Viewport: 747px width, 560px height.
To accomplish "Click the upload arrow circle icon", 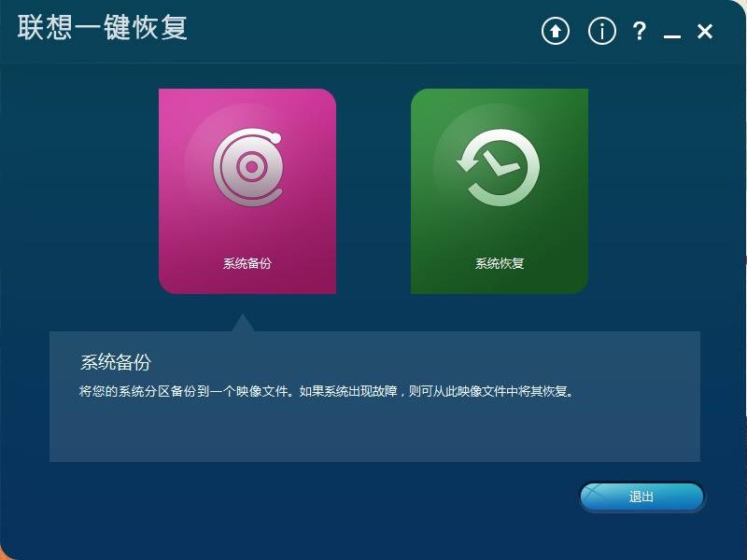I will [556, 32].
